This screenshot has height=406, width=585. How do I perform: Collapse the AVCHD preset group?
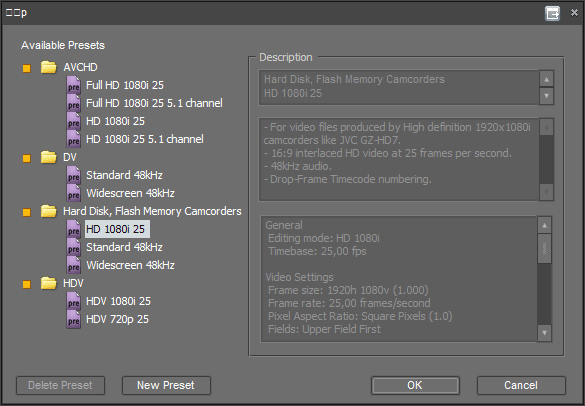click(26, 68)
